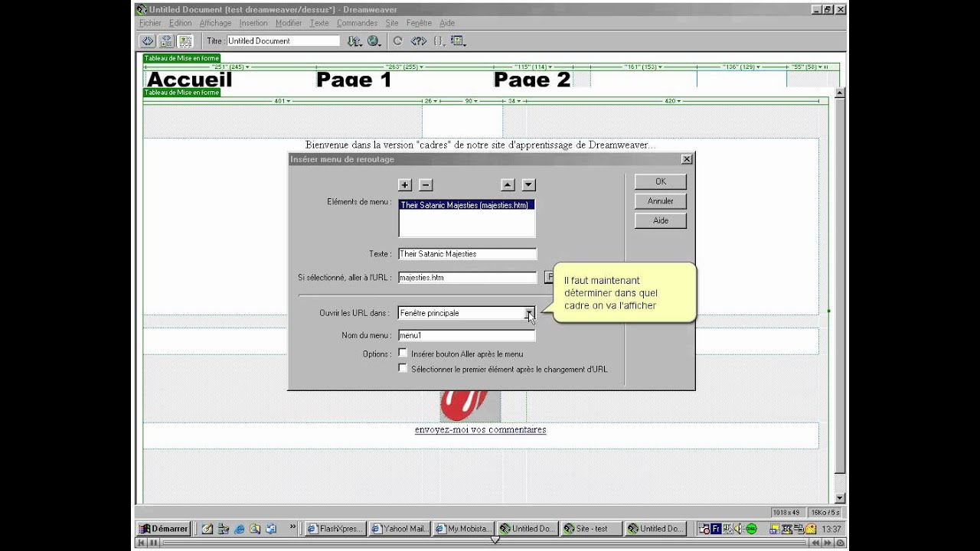Open the Commandes menu
The width and height of the screenshot is (980, 551).
357,23
